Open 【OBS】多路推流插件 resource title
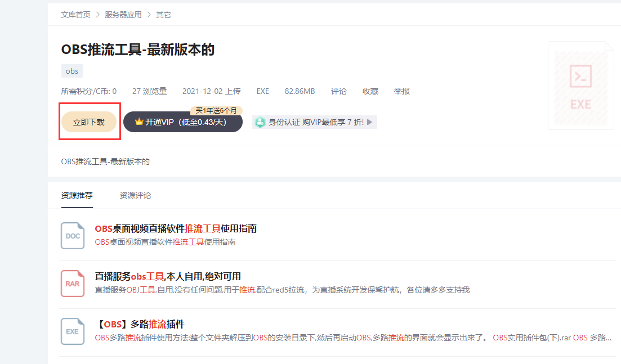 pos(140,324)
